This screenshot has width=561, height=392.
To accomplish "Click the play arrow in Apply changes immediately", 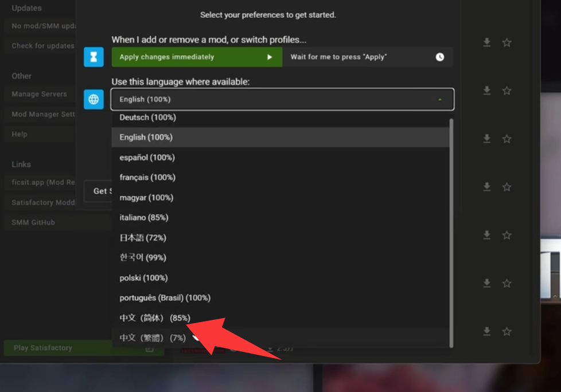I will tap(270, 57).
